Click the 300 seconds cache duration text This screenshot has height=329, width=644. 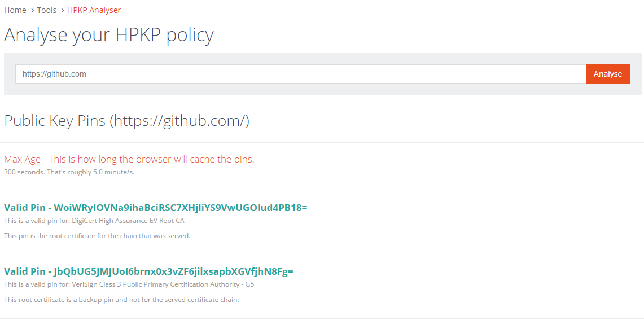(68, 172)
